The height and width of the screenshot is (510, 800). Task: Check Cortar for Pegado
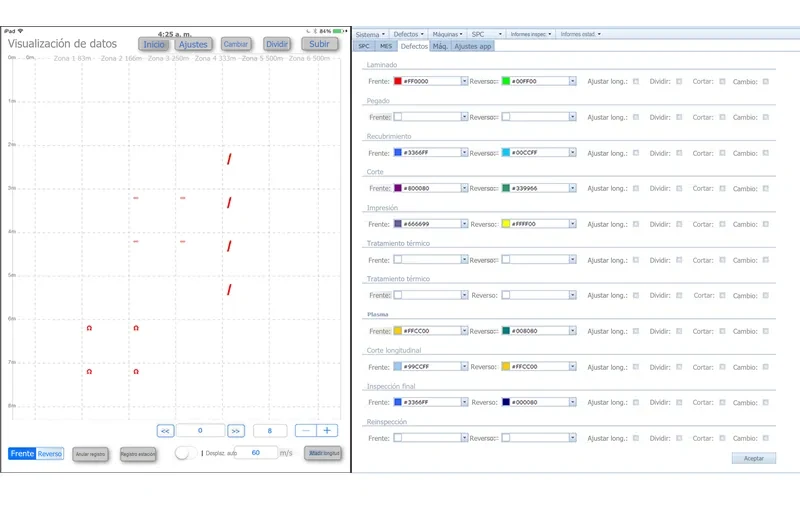tap(722, 117)
